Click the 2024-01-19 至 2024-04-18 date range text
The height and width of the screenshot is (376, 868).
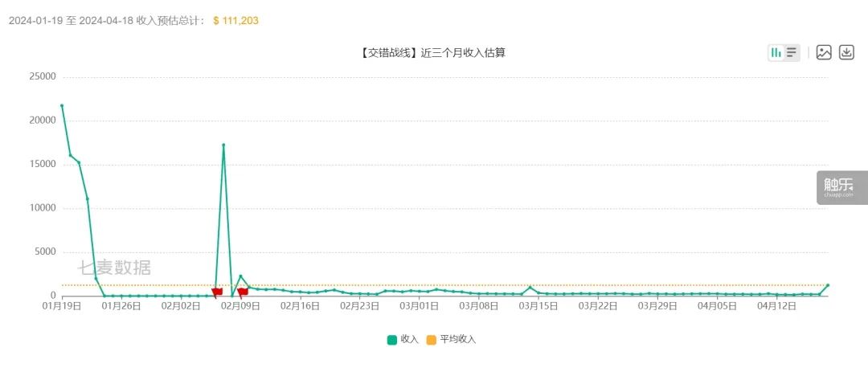click(107, 20)
